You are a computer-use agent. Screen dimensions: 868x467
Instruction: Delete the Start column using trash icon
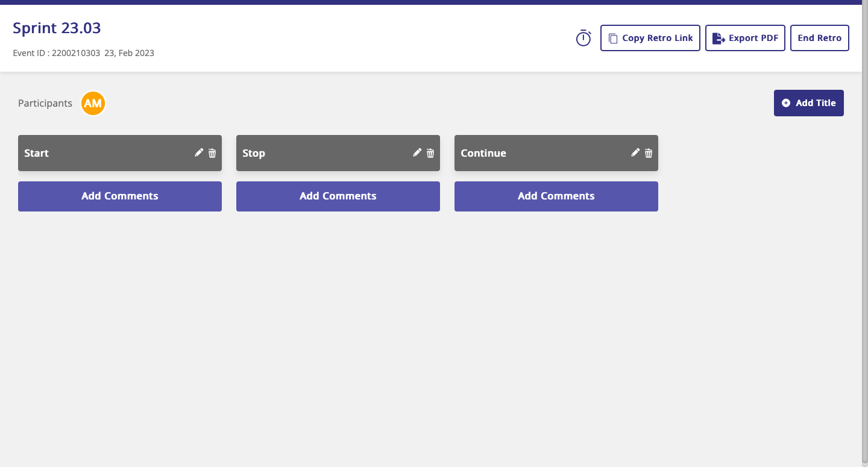coord(212,153)
